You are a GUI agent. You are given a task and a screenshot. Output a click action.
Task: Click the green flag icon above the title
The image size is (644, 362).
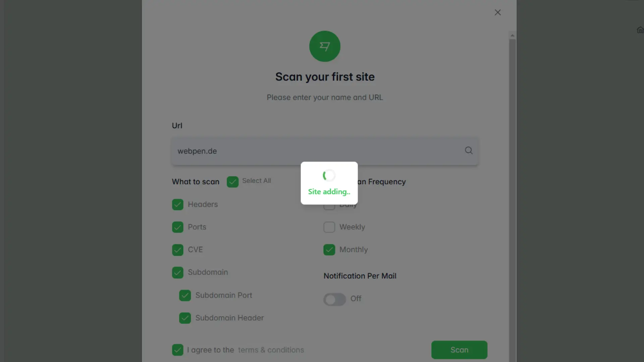[325, 46]
